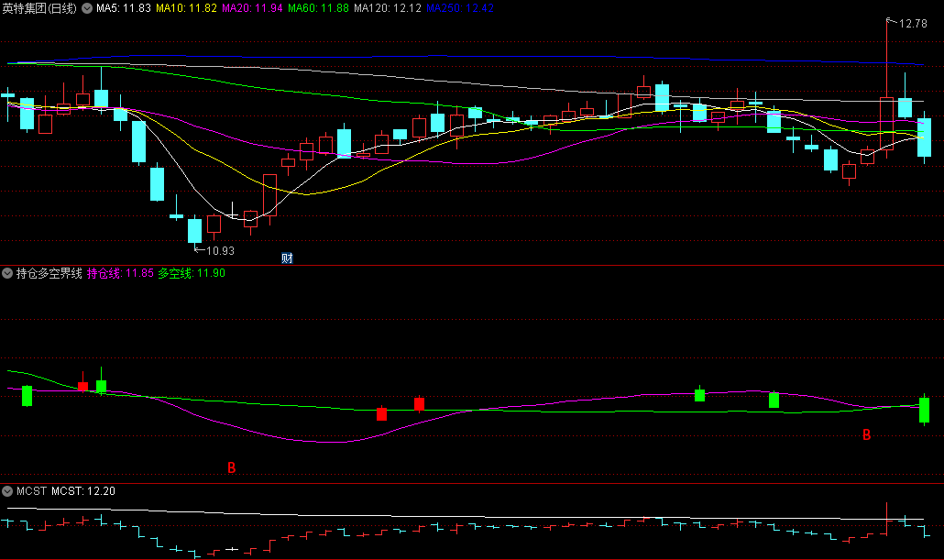The height and width of the screenshot is (560, 944).
Task: Click the B buy signal near the 12.78 high
Action: coord(866,434)
